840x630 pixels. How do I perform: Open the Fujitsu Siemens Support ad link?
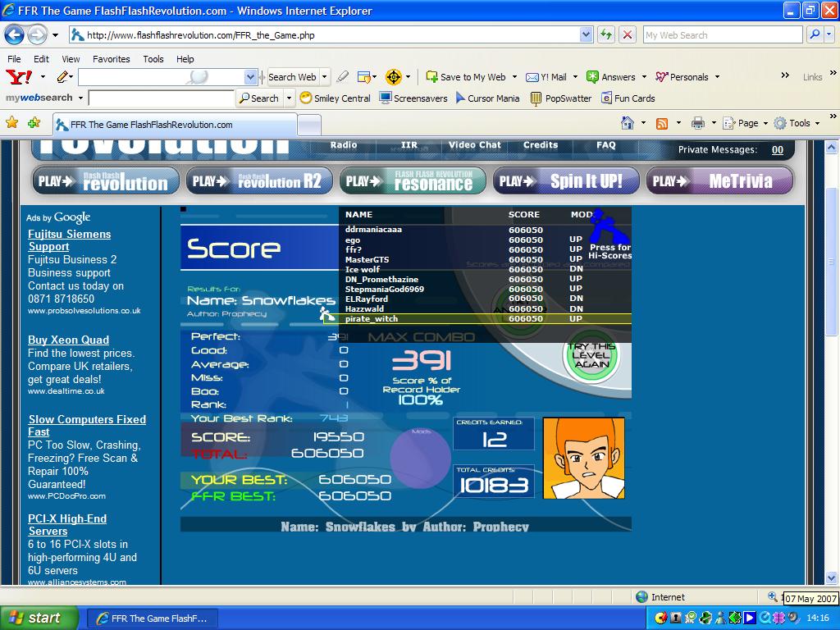click(70, 240)
